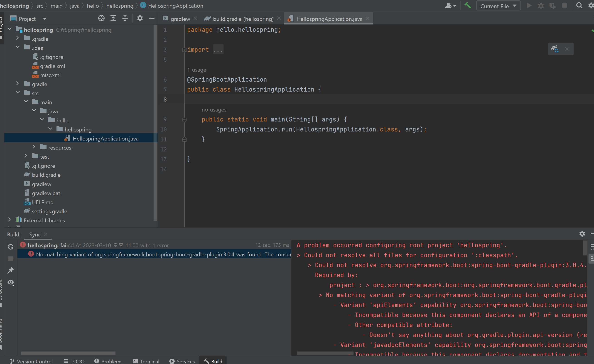This screenshot has height=364, width=594.
Task: Click the Build tool window button
Action: (x=213, y=361)
